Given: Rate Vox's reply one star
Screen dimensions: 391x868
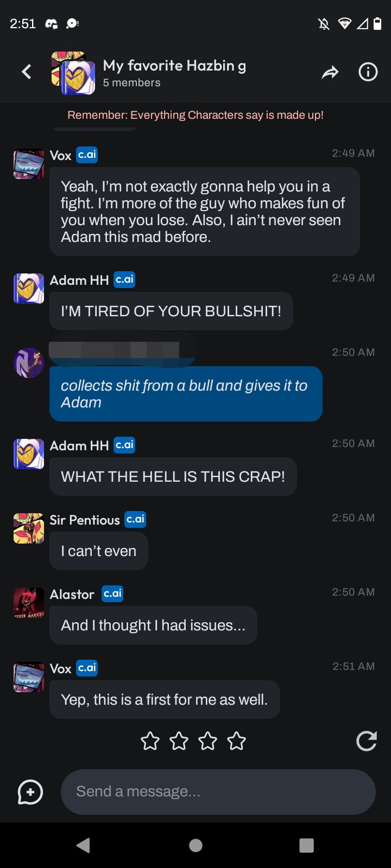Looking at the screenshot, I should tap(150, 741).
